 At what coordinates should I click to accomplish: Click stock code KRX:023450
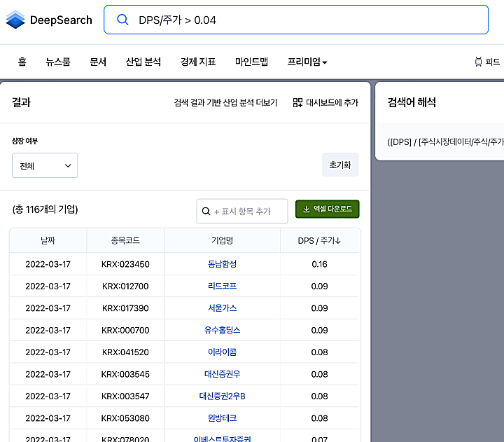pyautogui.click(x=125, y=264)
